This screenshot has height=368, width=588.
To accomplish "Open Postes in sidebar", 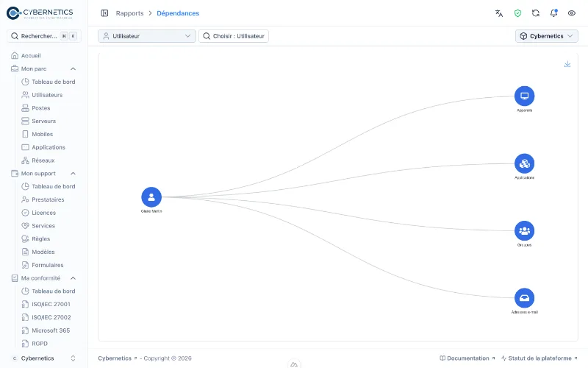I will (x=41, y=108).
